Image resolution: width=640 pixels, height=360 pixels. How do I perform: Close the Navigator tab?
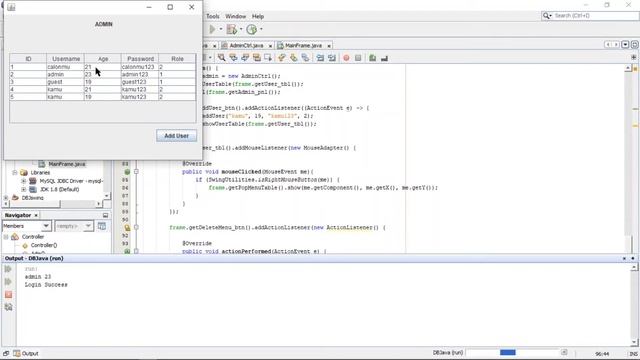pyautogui.click(x=36, y=215)
